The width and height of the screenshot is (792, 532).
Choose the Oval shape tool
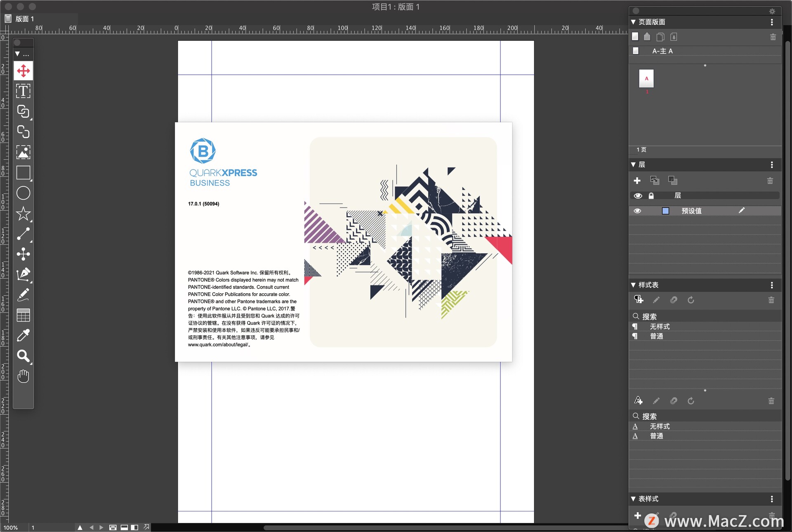click(24, 193)
